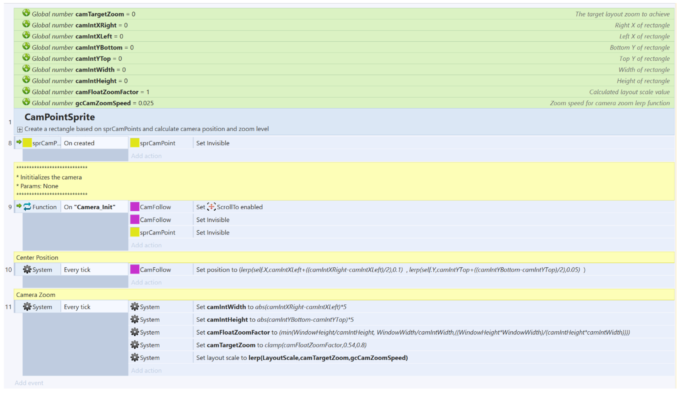Click the magenta CamFollow icon in Set position action

(x=135, y=269)
